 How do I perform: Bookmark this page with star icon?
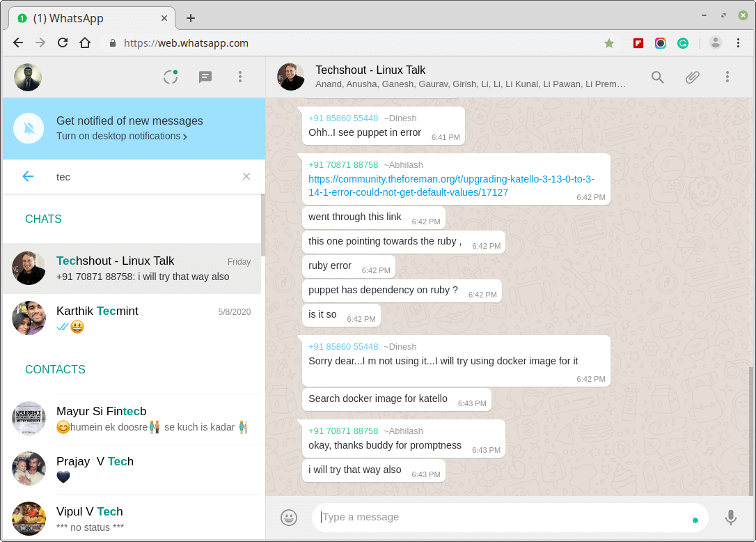609,43
